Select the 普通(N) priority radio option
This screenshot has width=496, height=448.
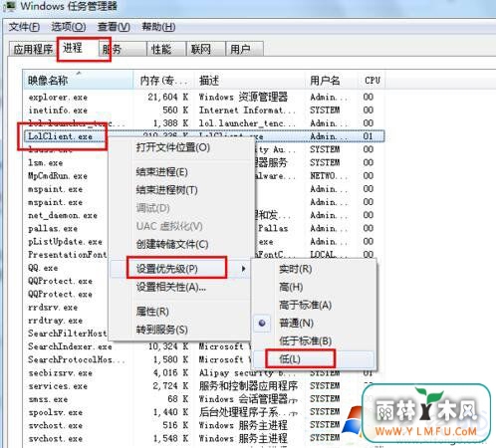[x=296, y=323]
